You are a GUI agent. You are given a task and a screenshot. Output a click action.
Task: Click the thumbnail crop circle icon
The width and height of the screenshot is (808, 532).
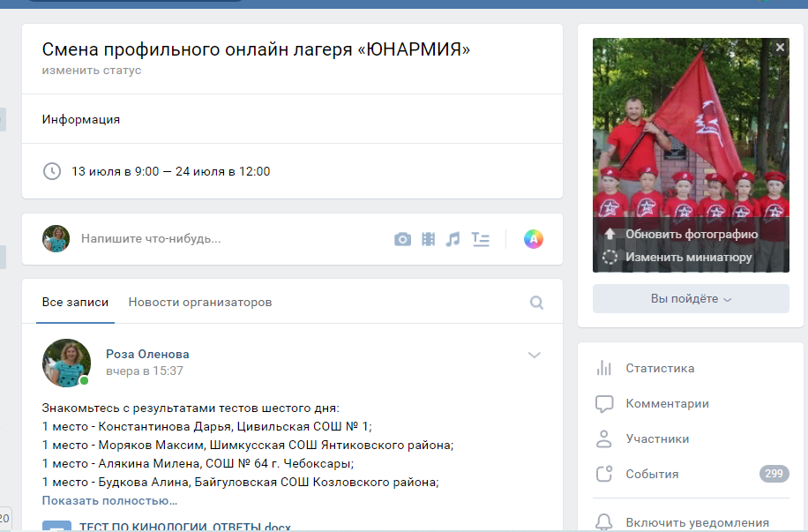coord(610,257)
